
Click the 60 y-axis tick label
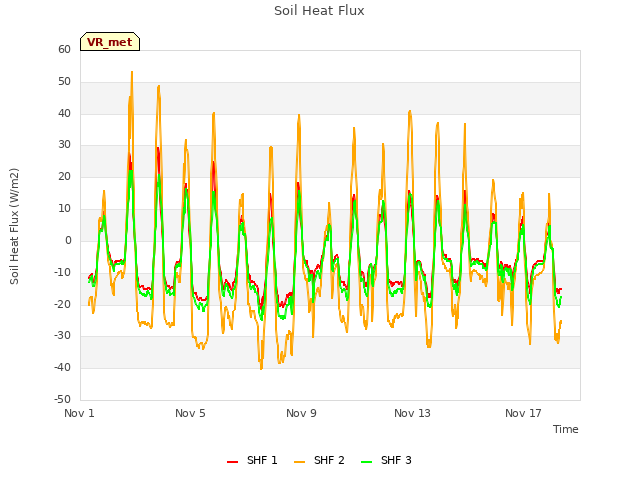tap(64, 49)
